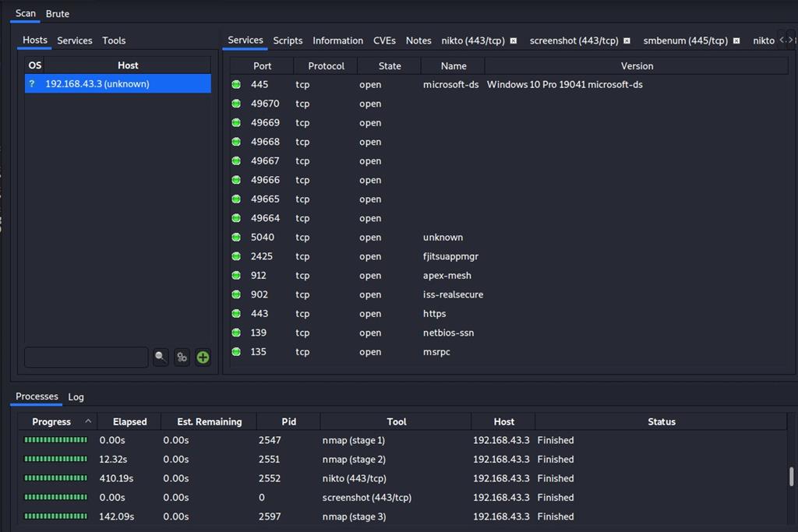This screenshot has height=532, width=798.
Task: Select the status icon for port 49670
Action: pyautogui.click(x=236, y=104)
